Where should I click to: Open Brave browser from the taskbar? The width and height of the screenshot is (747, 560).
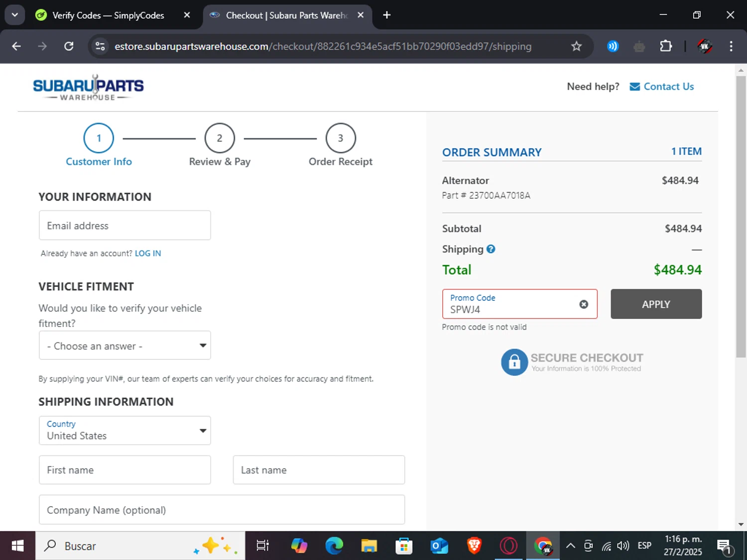click(x=474, y=546)
